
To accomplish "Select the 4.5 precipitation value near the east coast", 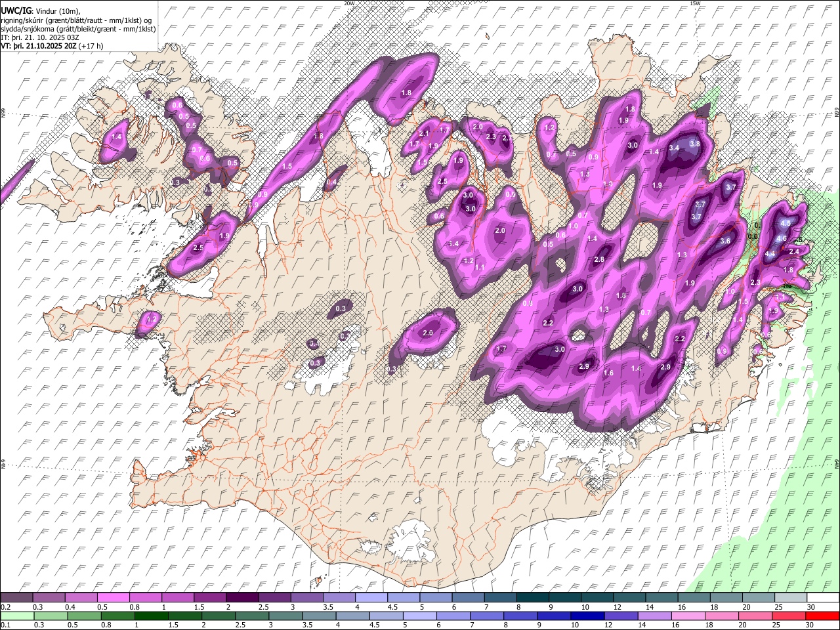I will pos(786,224).
